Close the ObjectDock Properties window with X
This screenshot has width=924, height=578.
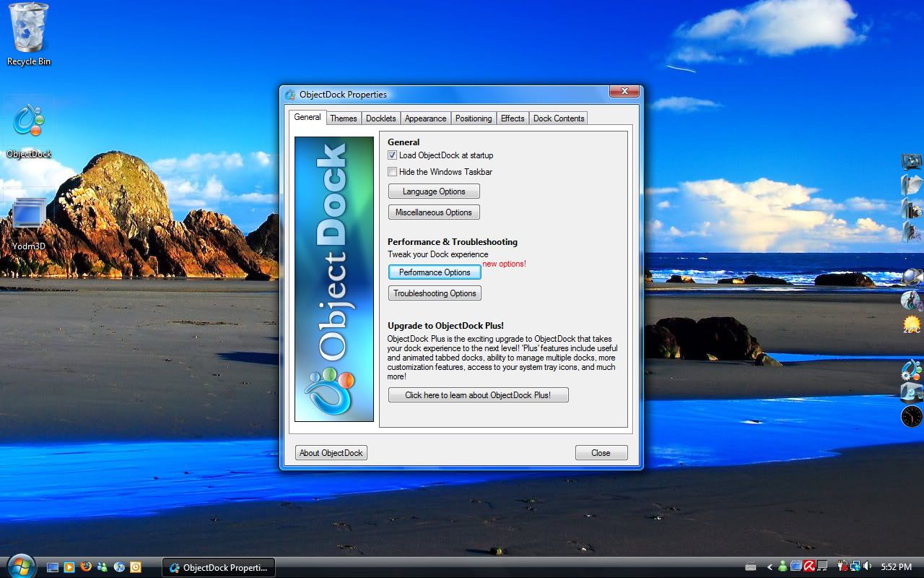[x=624, y=92]
